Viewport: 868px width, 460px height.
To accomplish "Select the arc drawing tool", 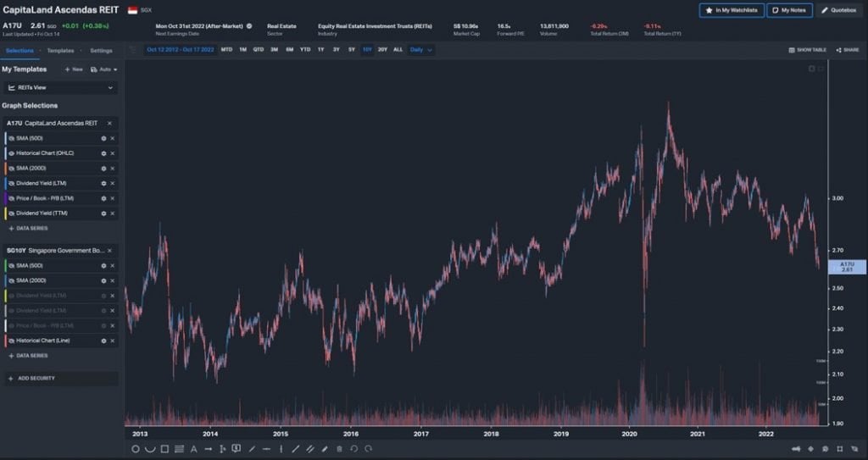I will tap(150, 449).
